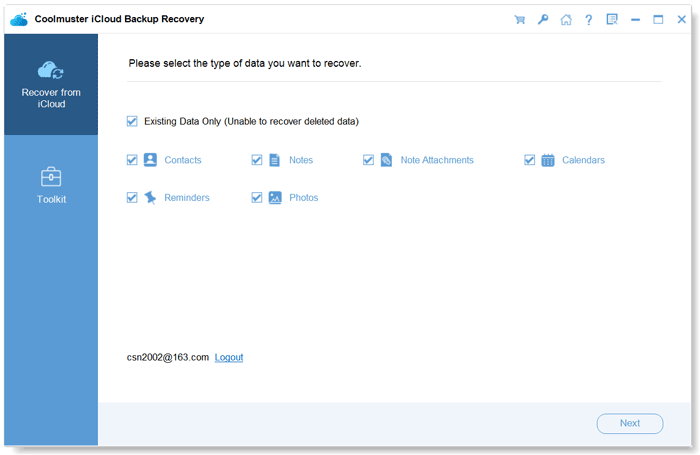Uncheck Existing Data Only checkbox

pos(132,122)
